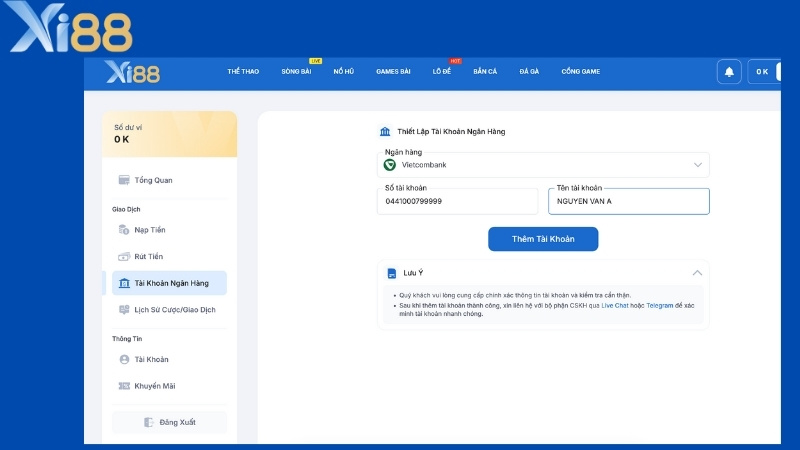Open Khuyến Mãi promotions page

point(169,386)
